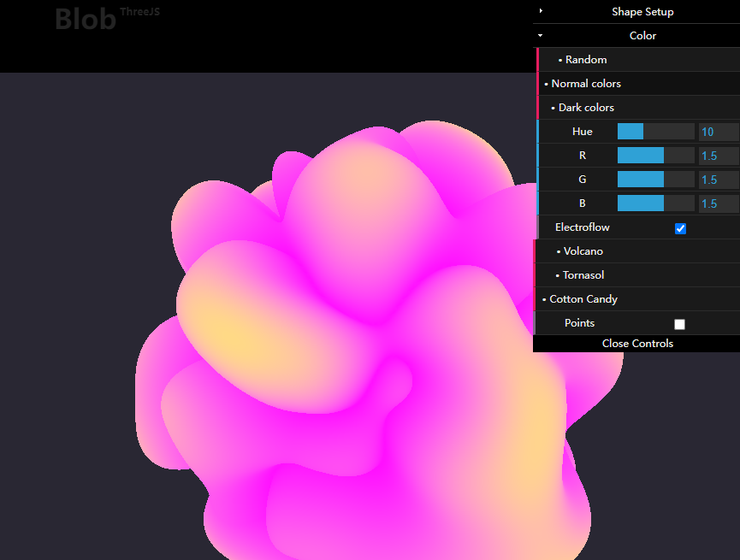Click the G channel slider

(x=655, y=180)
